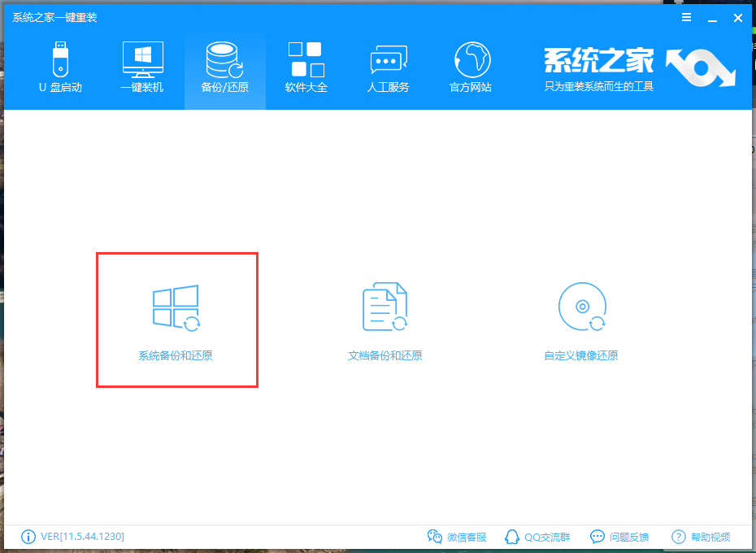Open the version info circle icon
The height and width of the screenshot is (553, 756).
click(27, 537)
